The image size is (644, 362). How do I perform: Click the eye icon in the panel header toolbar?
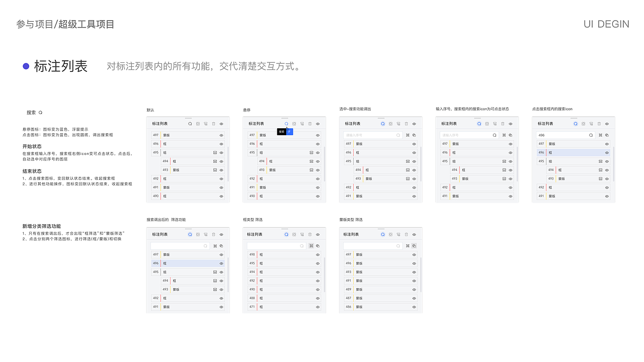click(221, 124)
